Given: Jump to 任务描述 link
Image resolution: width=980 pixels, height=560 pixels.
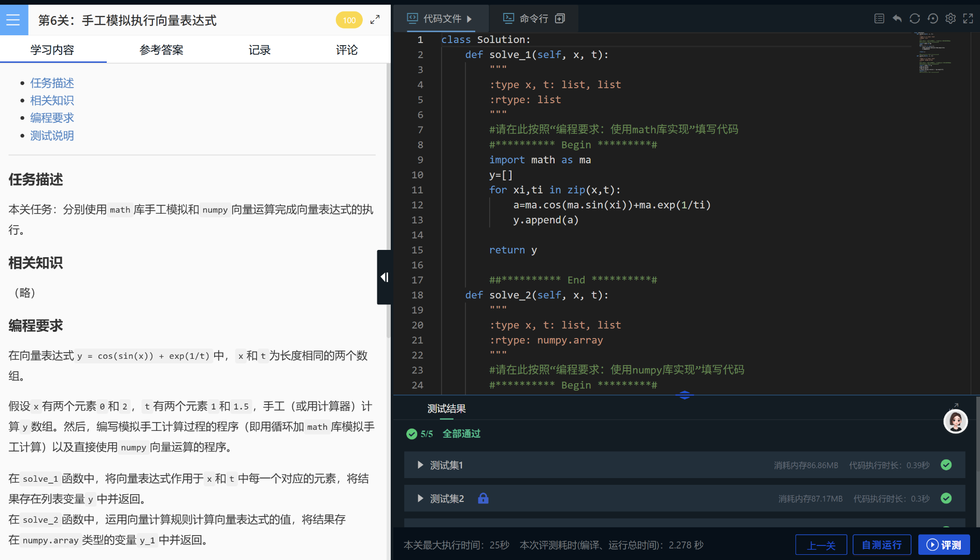Looking at the screenshot, I should [52, 83].
